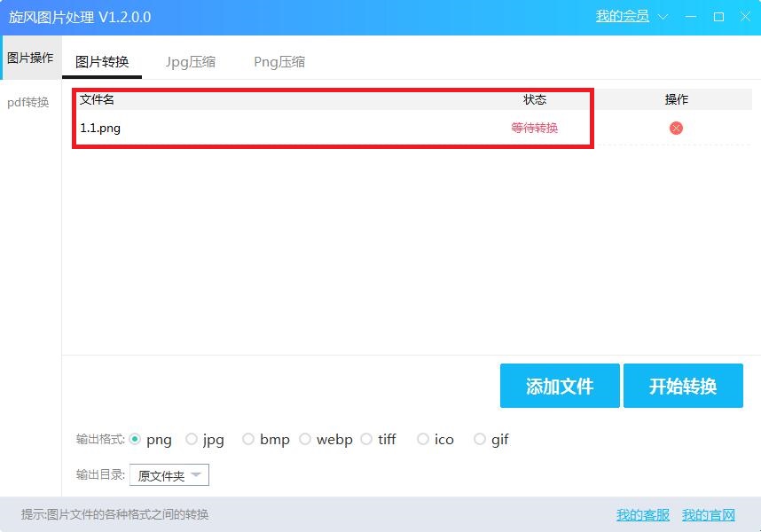761x532 pixels.
Task: Open the 原文件夹 output directory dropdown
Action: click(x=169, y=476)
